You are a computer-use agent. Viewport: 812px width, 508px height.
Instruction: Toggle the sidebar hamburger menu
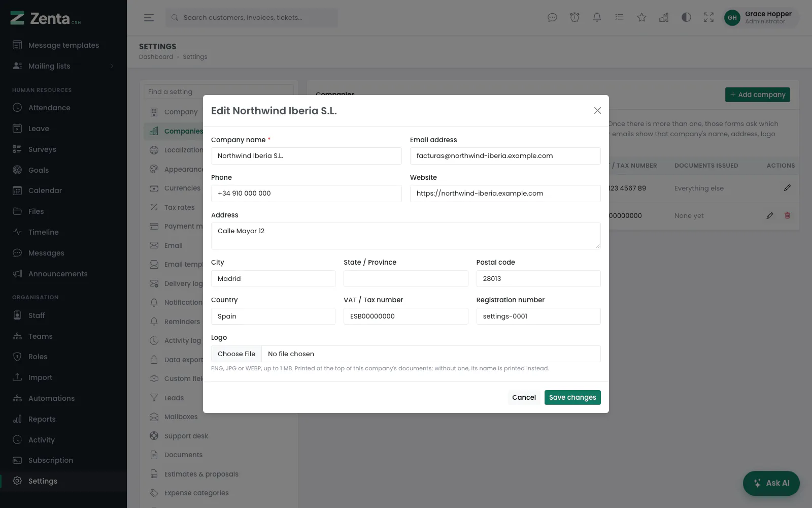click(149, 18)
